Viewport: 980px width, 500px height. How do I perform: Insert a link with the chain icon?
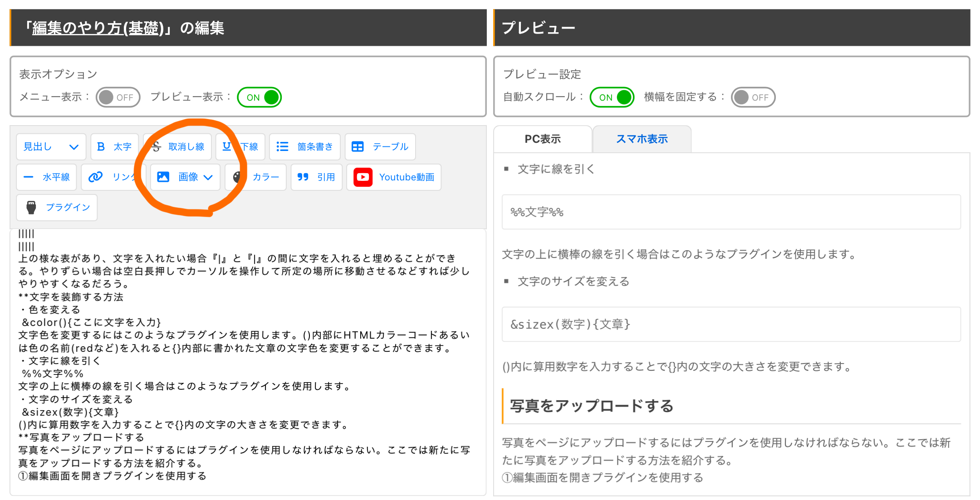point(95,177)
